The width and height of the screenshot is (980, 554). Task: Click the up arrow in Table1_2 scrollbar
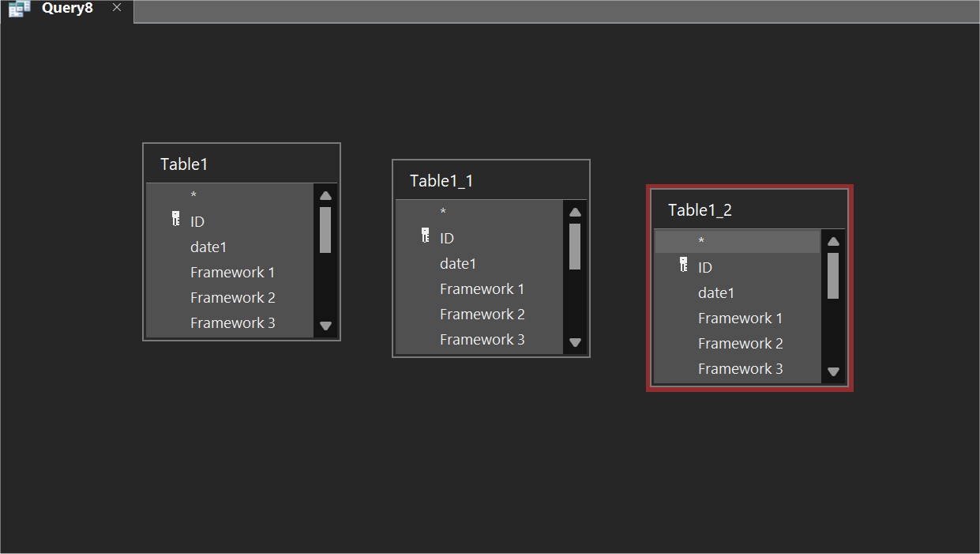pos(833,242)
